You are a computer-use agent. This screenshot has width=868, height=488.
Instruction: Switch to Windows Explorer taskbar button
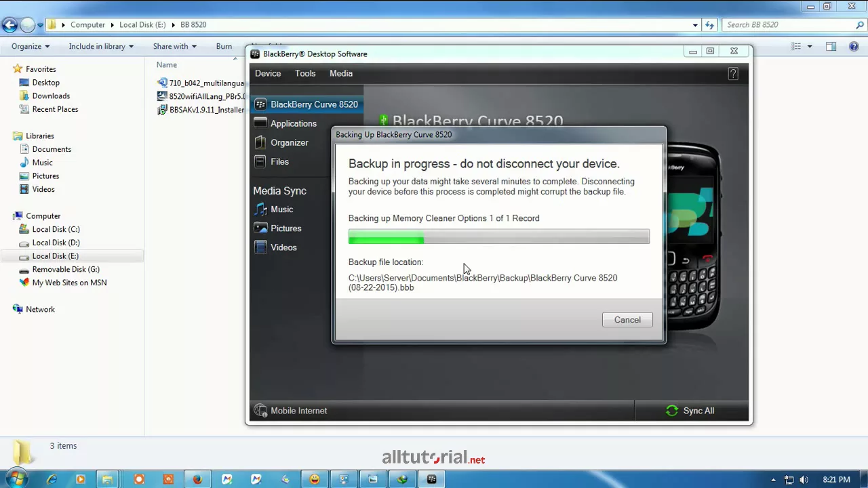108,479
